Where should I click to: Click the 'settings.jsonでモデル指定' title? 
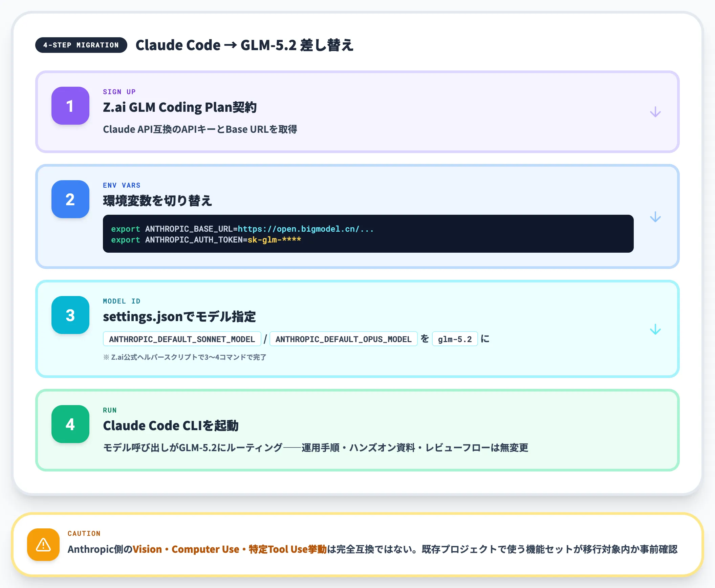[179, 317]
